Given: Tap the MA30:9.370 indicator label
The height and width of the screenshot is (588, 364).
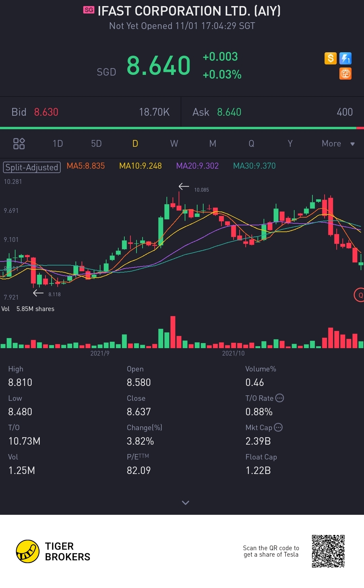Looking at the screenshot, I should [254, 166].
